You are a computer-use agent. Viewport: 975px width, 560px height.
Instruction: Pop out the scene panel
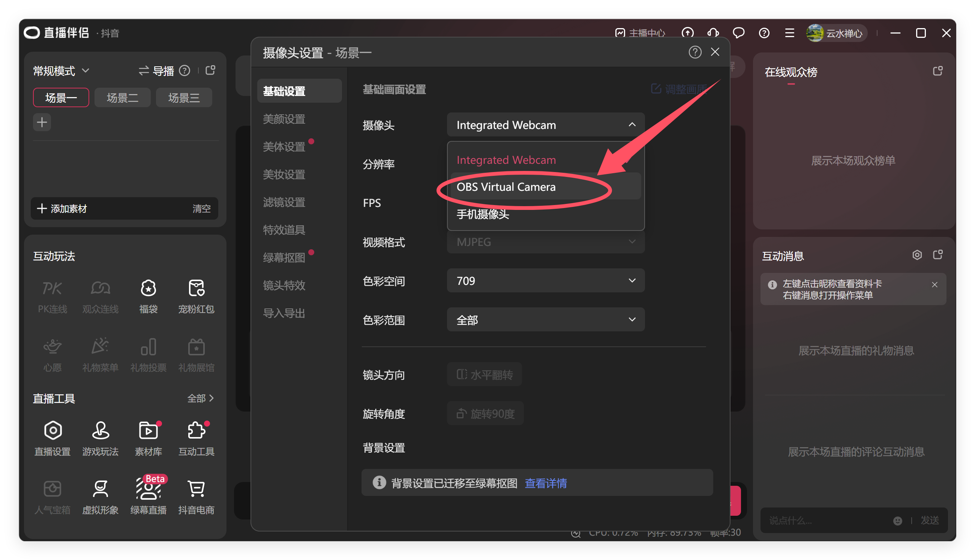[210, 70]
